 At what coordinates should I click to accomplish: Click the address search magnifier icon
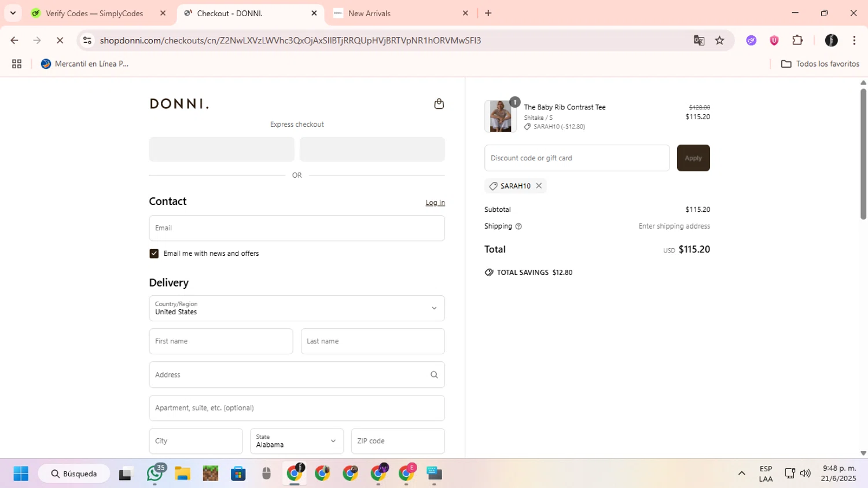pos(434,375)
